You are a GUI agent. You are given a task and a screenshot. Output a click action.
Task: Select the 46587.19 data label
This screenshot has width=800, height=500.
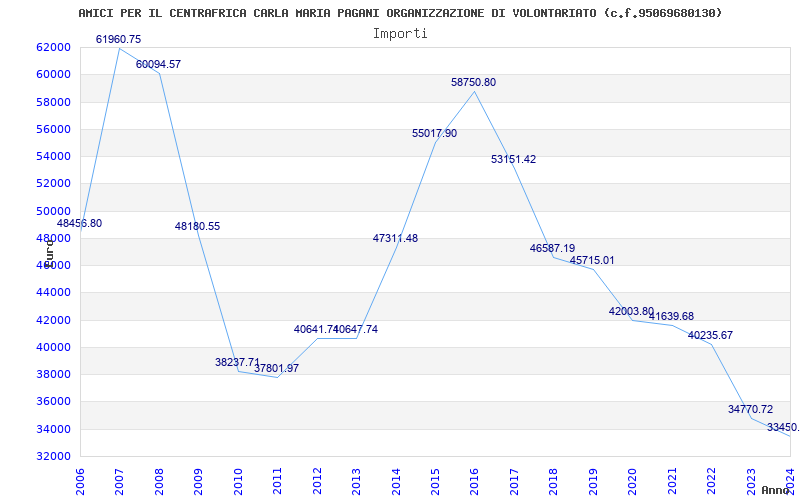click(553, 248)
